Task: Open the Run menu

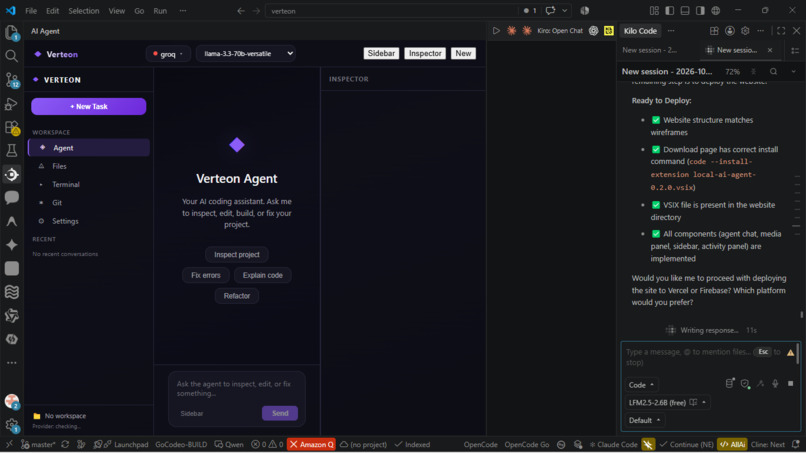Action: point(160,11)
